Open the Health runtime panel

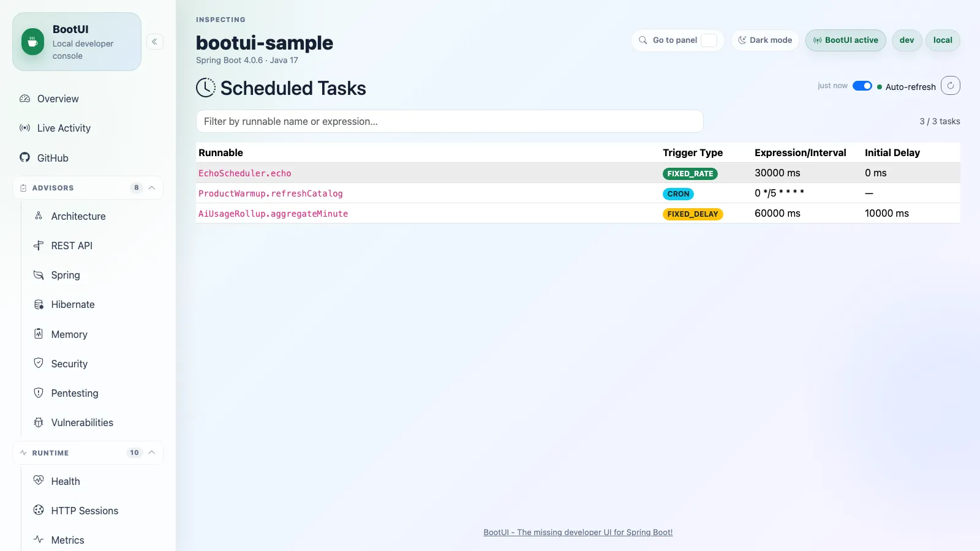(x=66, y=481)
